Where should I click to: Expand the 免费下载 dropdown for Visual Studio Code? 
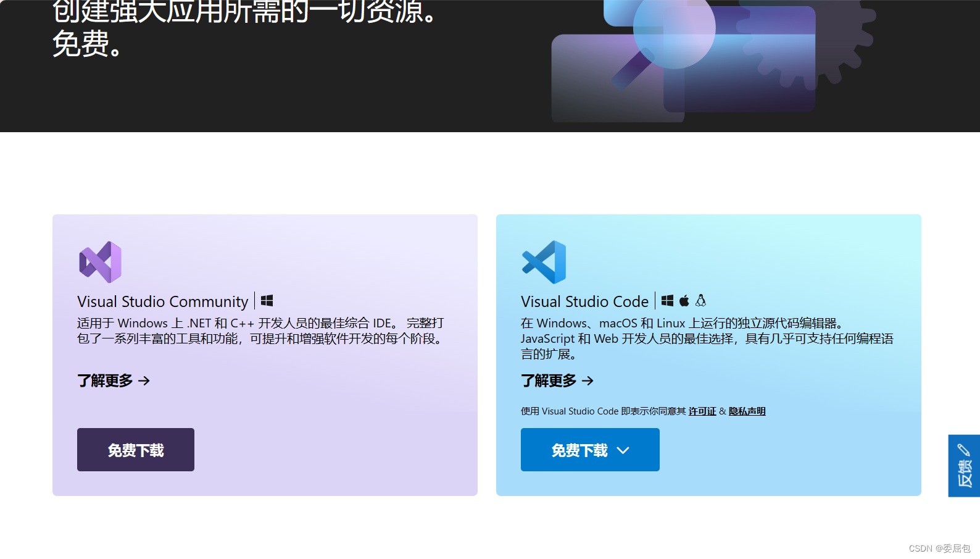pos(590,450)
